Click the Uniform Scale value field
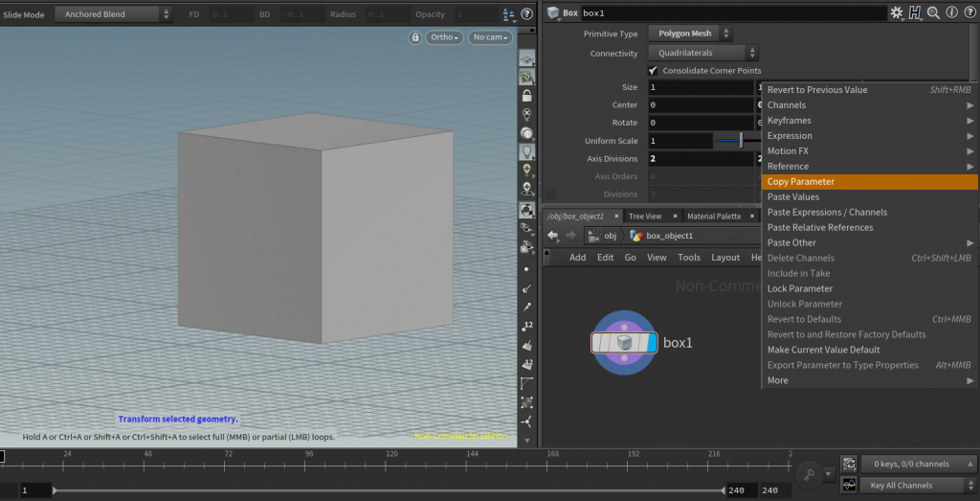 click(680, 141)
